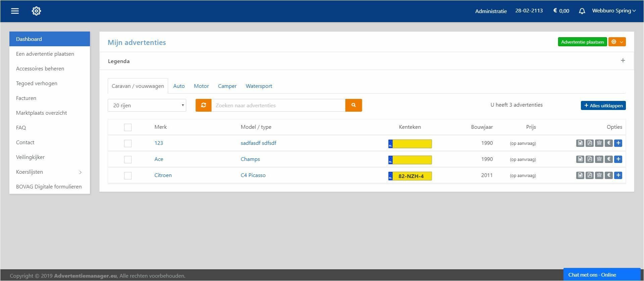Switch to the Motor tab
Viewport: 644px width, 281px height.
coord(201,86)
